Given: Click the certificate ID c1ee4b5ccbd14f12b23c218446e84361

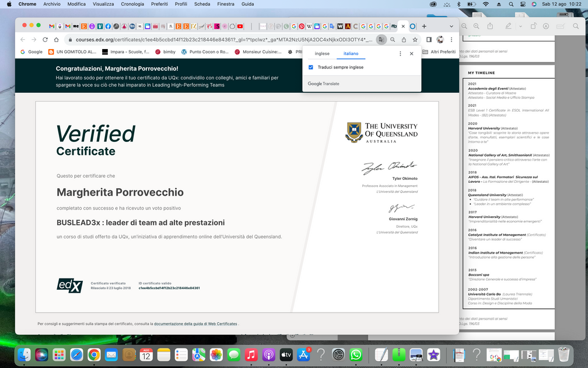Looking at the screenshot, I should (169, 288).
